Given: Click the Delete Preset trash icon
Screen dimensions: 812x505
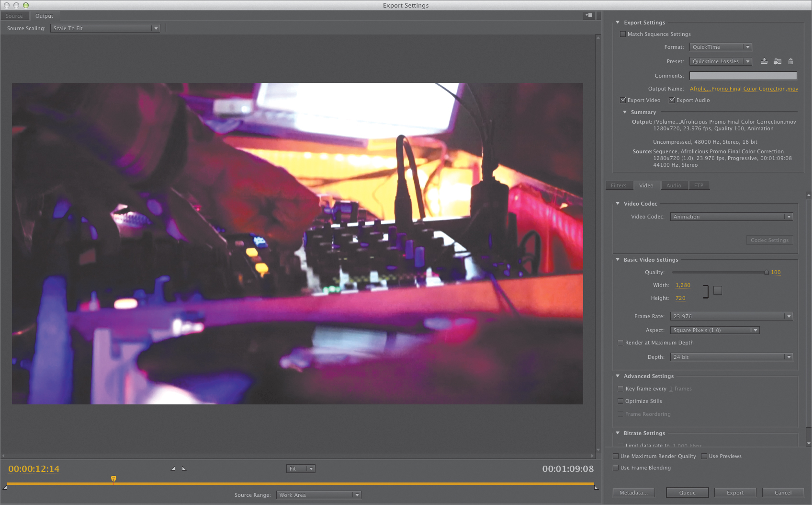Looking at the screenshot, I should [791, 61].
